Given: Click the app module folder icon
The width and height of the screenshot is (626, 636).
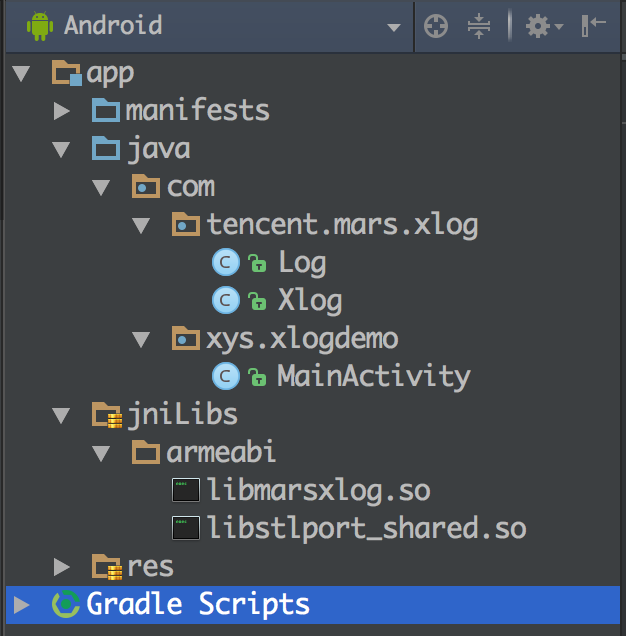Looking at the screenshot, I should coord(67,73).
